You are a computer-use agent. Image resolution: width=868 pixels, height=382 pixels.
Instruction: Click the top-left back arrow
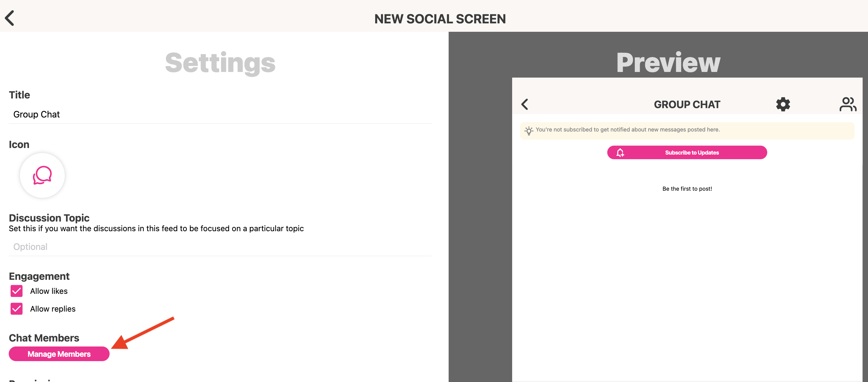click(x=10, y=18)
